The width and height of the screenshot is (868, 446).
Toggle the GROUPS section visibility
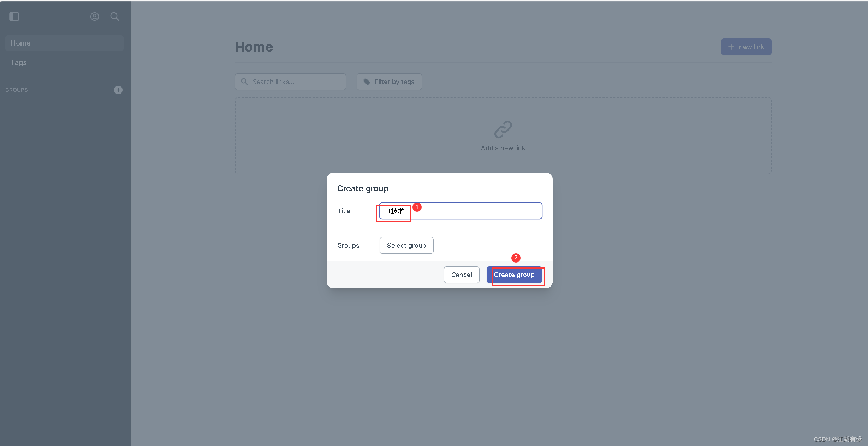(17, 89)
